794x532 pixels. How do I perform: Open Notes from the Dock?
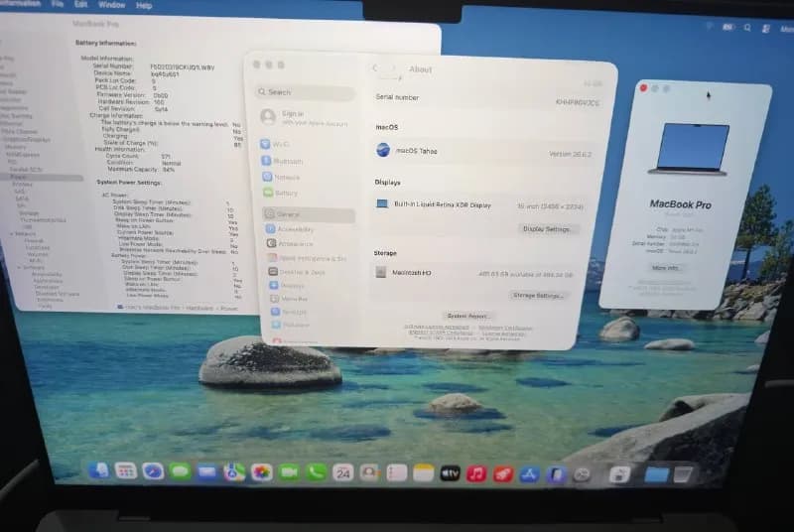424,473
